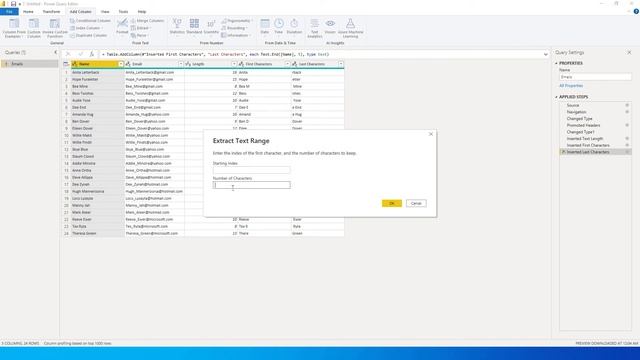Viewport: 640px width, 360px height.
Task: Select the Inserted Text Length step
Action: [x=585, y=139]
